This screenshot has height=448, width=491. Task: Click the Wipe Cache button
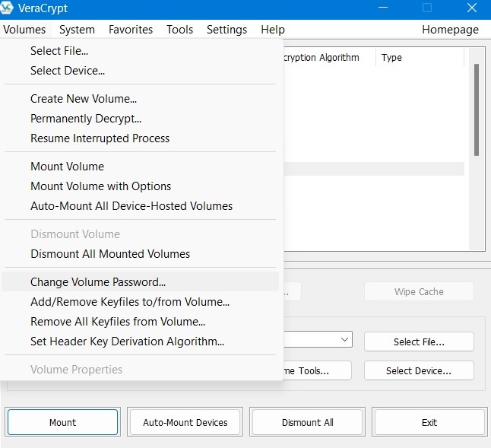419,291
